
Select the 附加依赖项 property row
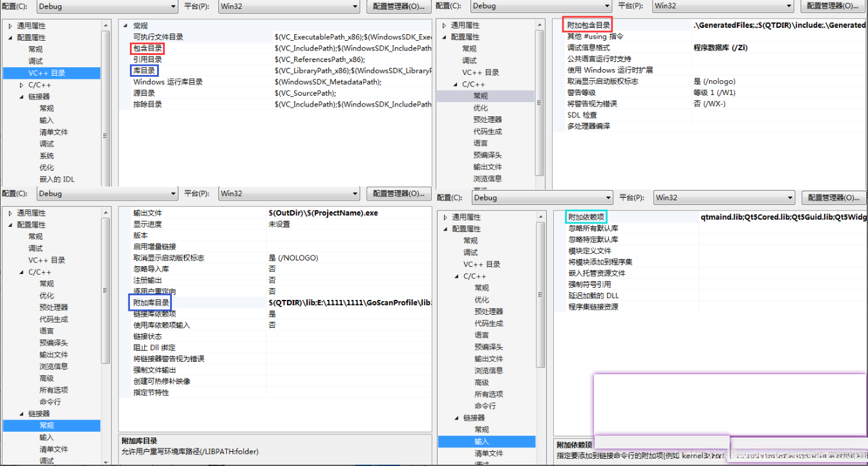point(709,217)
